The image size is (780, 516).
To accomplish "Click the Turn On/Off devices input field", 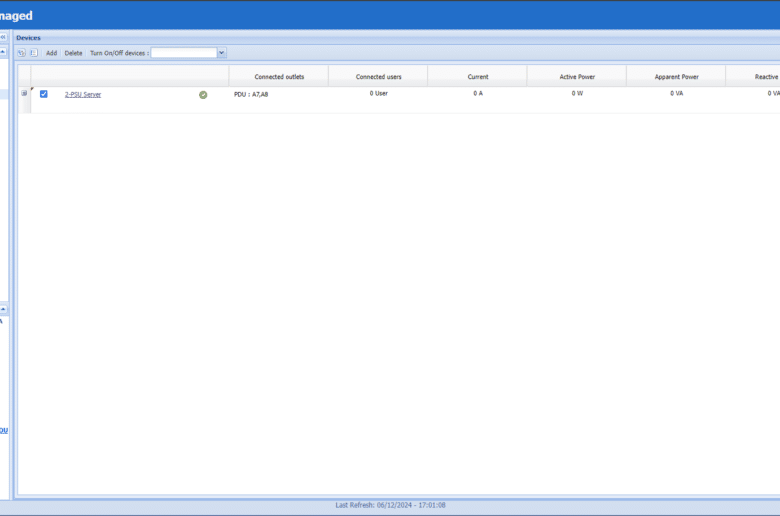I will point(184,53).
